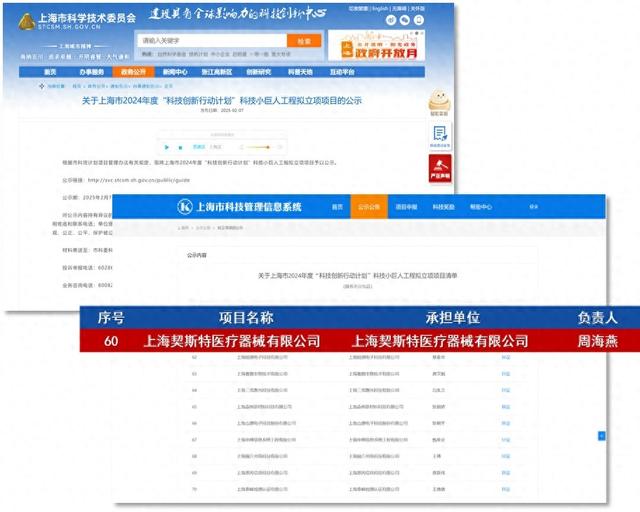Viewport: 640px width, 512px height.
Task: Select the 办事服务 navigation tab
Action: tap(92, 72)
